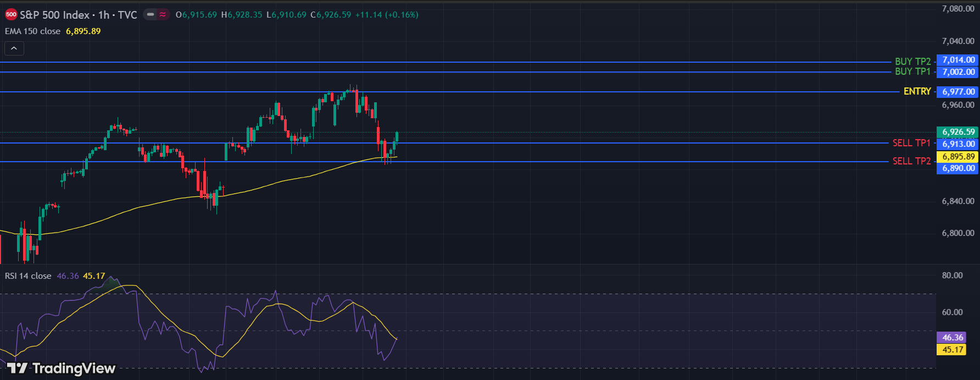Click the yellow 6,895.89 EMA price tag
Viewport: 980px width, 380px height.
point(958,157)
